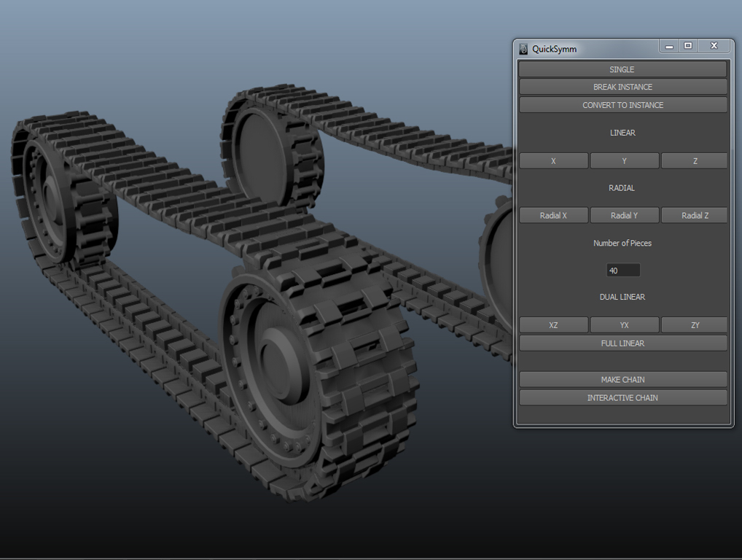Execute MAKE CHAIN command

(622, 378)
